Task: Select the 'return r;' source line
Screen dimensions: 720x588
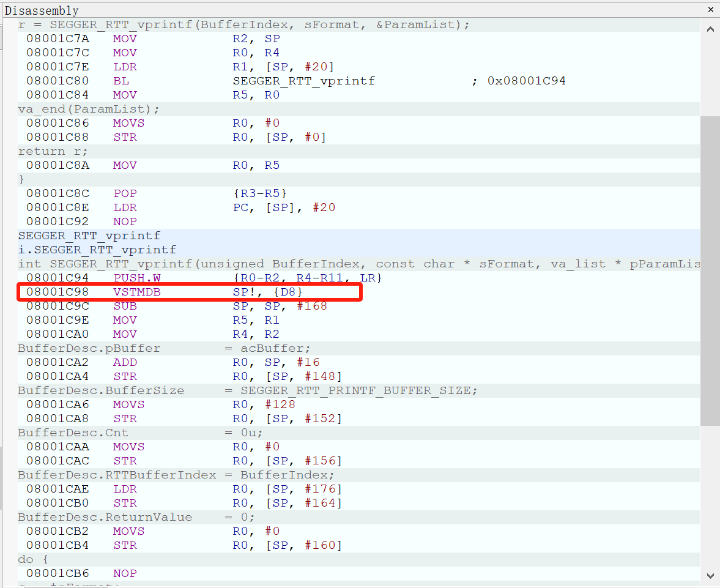Action: (x=53, y=151)
